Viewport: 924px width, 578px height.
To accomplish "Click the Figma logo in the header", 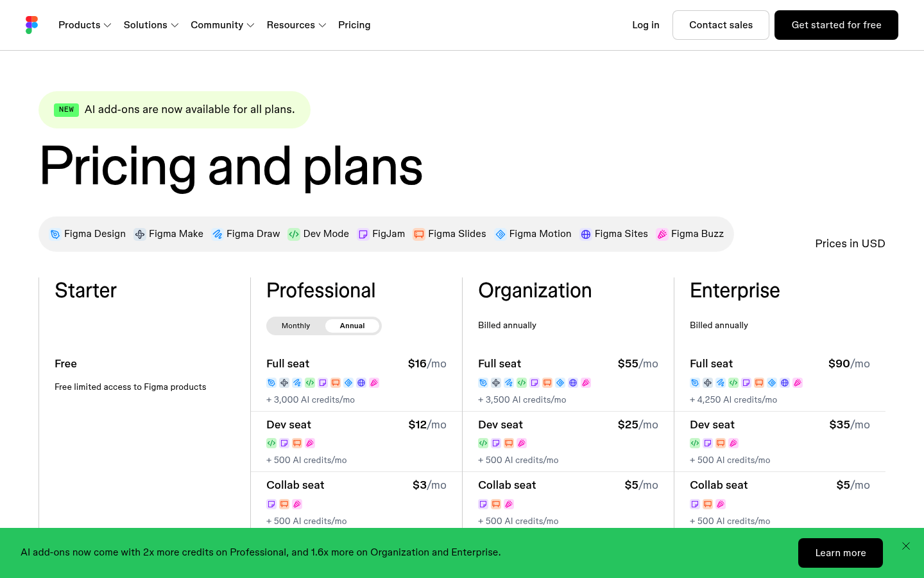I will tap(32, 25).
